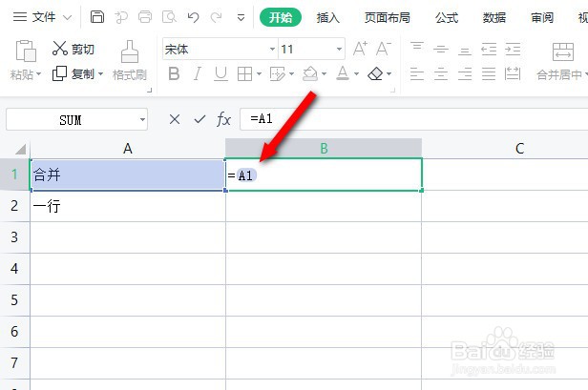This screenshot has height=390, width=588.
Task: Click the 剪切 cut button
Action: [73, 49]
